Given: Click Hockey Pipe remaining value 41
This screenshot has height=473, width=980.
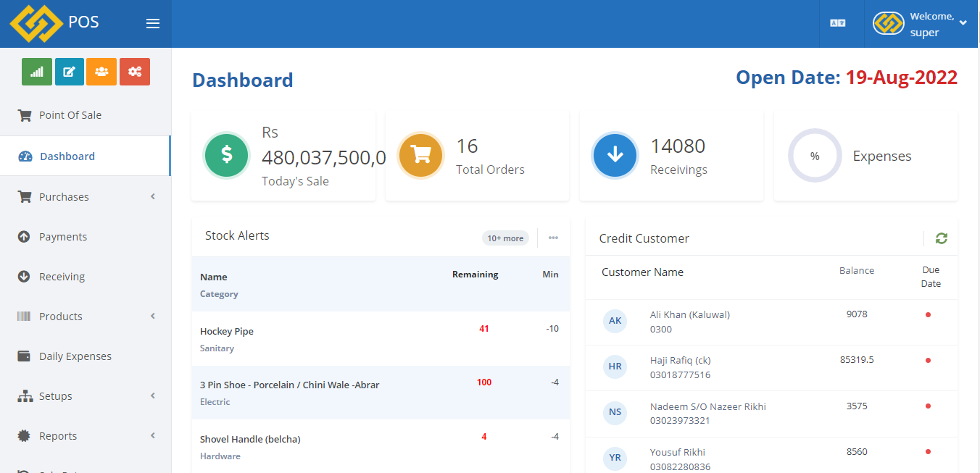Looking at the screenshot, I should (484, 328).
